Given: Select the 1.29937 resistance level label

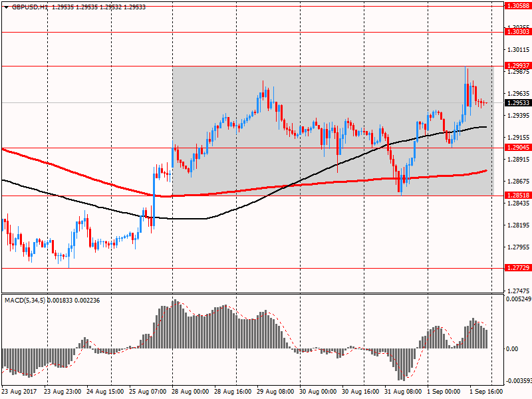Looking at the screenshot, I should point(518,65).
